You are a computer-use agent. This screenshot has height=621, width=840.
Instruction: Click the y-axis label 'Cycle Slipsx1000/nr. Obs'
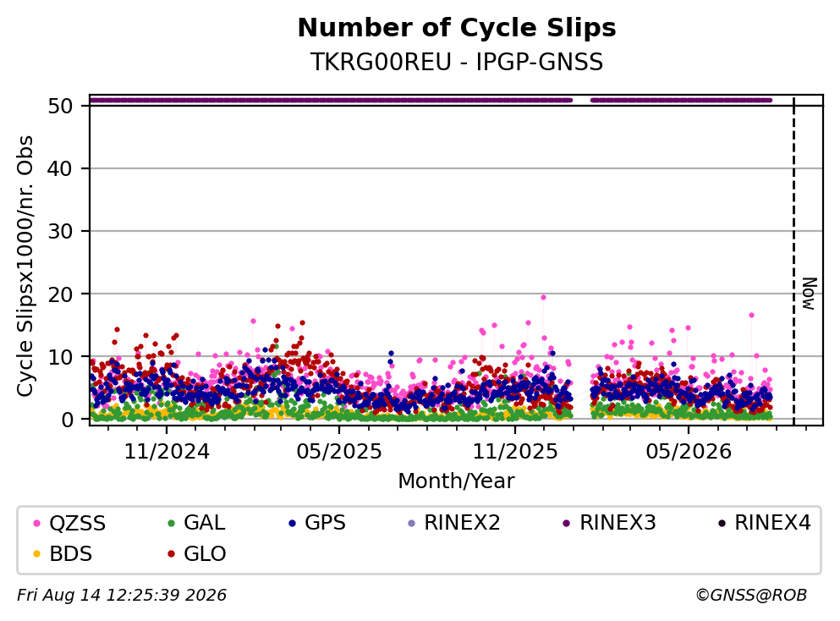pos(25,267)
